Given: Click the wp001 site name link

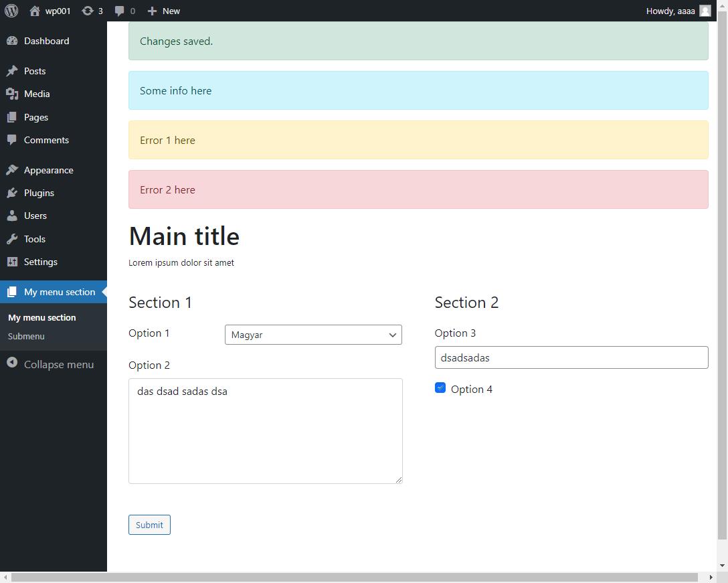Looking at the screenshot, I should (x=58, y=11).
